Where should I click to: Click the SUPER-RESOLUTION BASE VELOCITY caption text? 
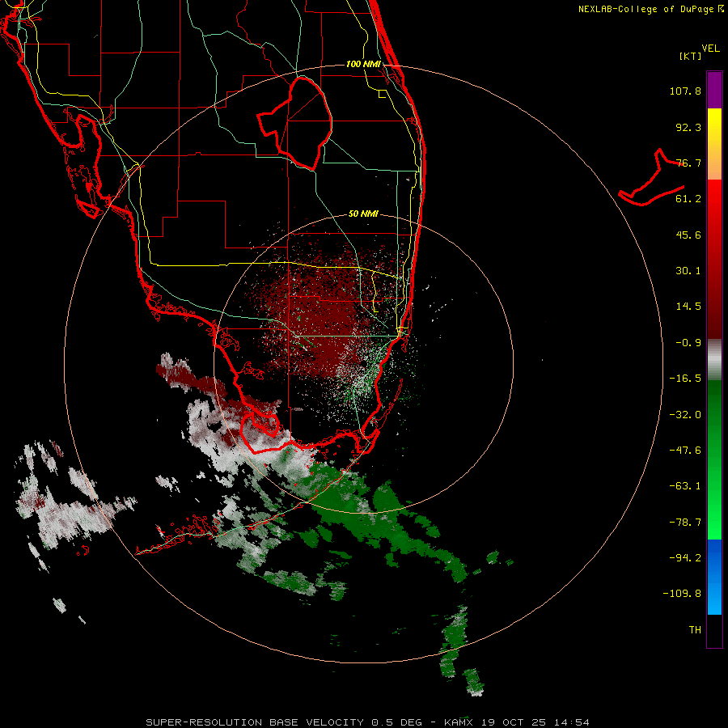(255, 722)
